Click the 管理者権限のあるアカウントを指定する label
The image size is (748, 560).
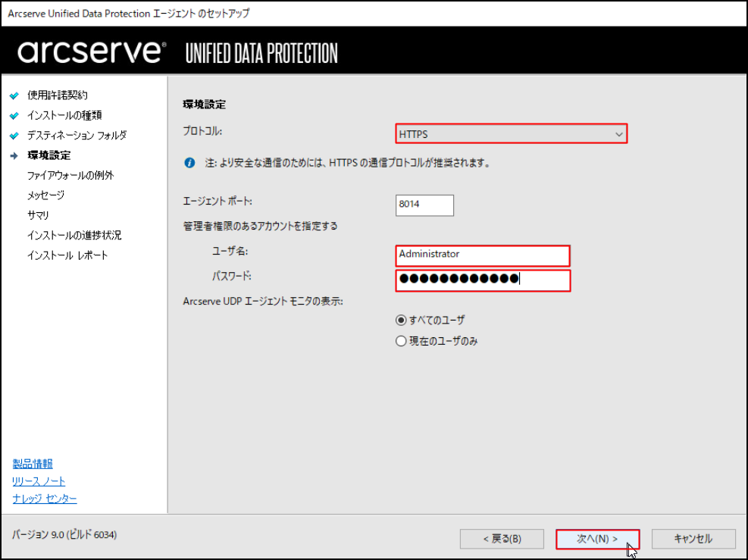260,226
